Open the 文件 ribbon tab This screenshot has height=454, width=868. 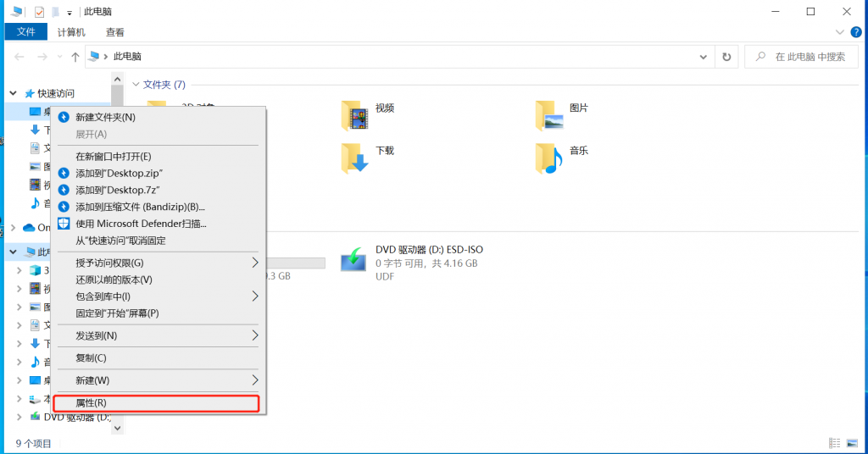pyautogui.click(x=25, y=32)
